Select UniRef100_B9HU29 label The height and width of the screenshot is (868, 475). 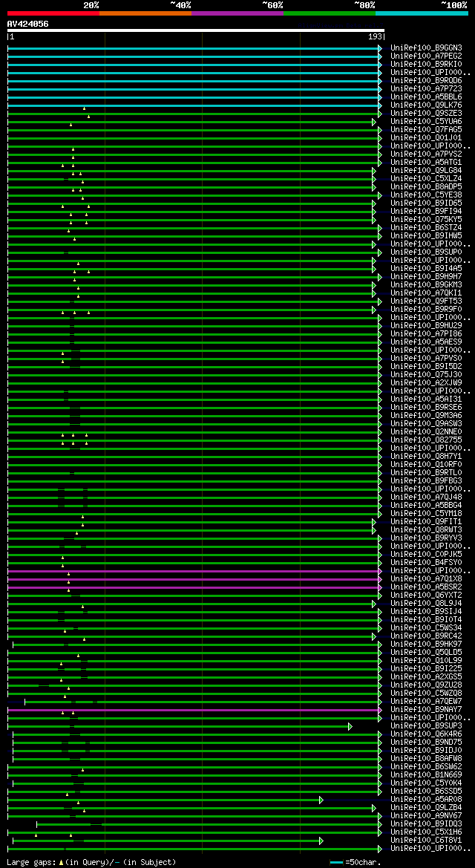point(426,326)
